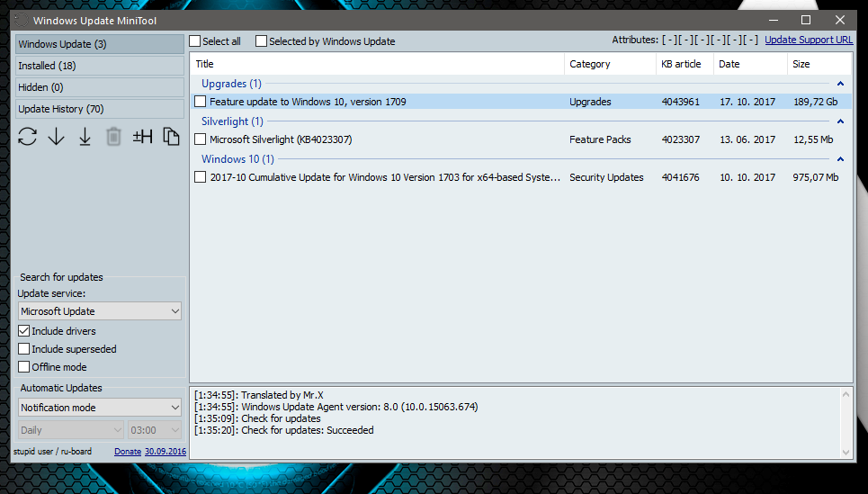Viewport: 868px width, 494px height.
Task: Enable Include superseded option
Action: [x=23, y=349]
